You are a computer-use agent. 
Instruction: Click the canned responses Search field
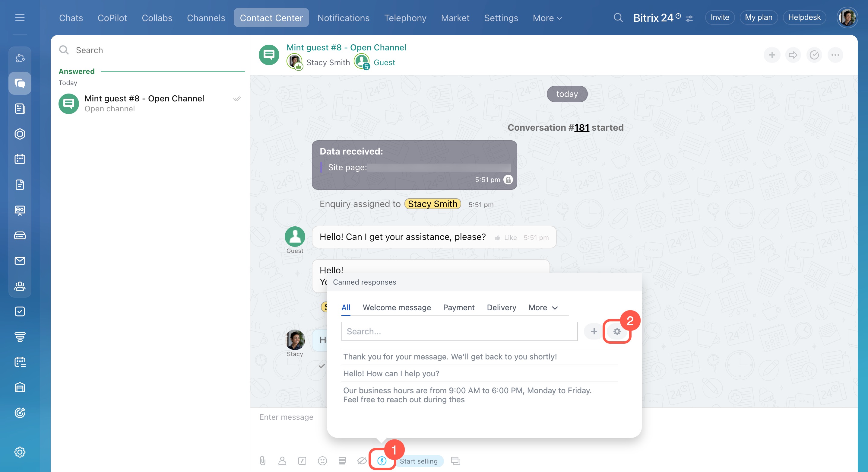click(459, 331)
